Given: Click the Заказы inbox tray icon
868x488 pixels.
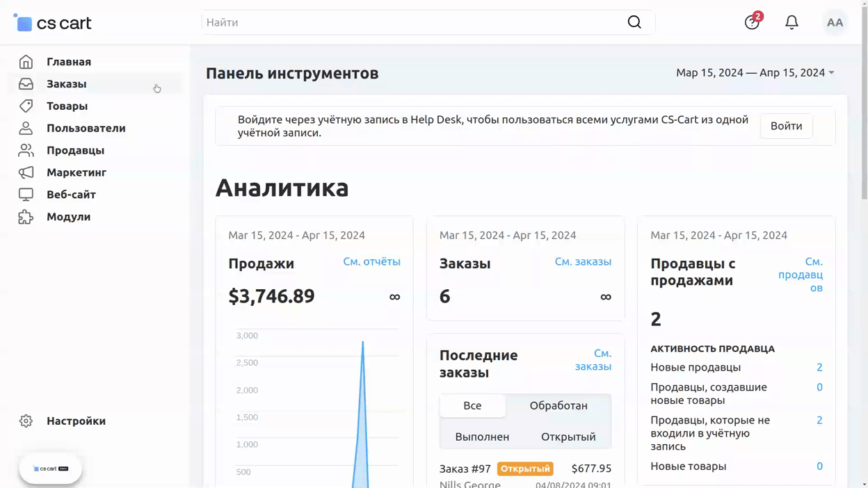Looking at the screenshot, I should (26, 84).
